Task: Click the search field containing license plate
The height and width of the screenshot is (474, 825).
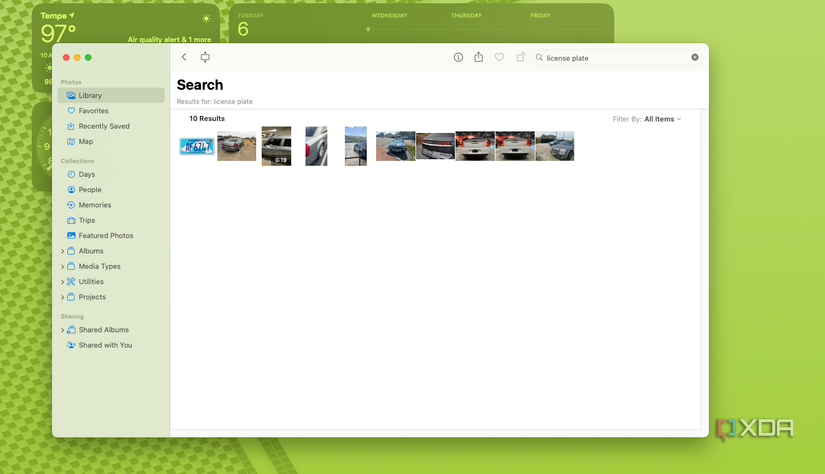Action: click(617, 57)
